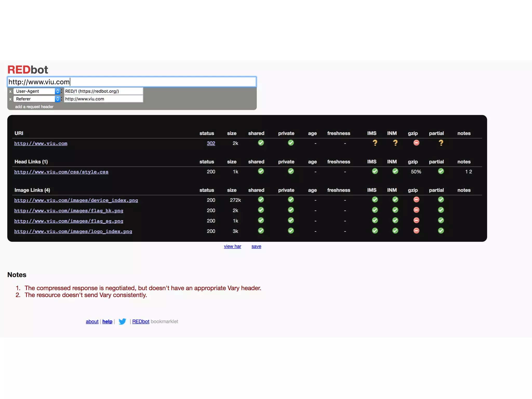Click add a request header
The image size is (532, 399).
[x=34, y=107]
